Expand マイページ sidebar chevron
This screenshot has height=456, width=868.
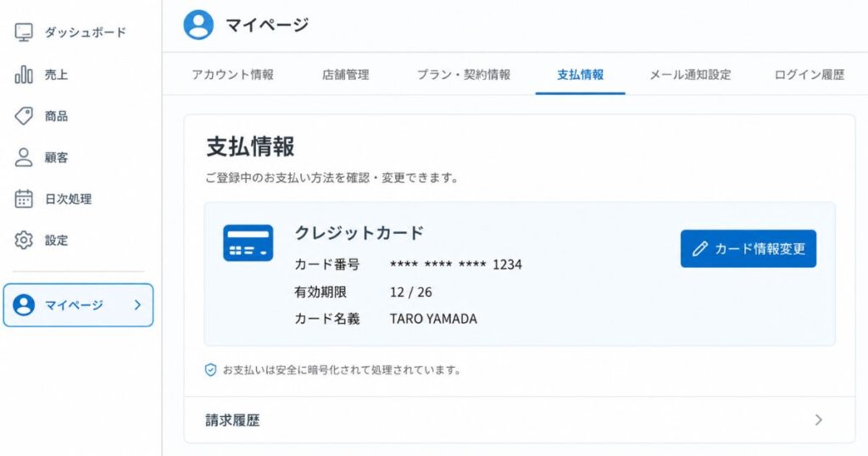coord(138,305)
